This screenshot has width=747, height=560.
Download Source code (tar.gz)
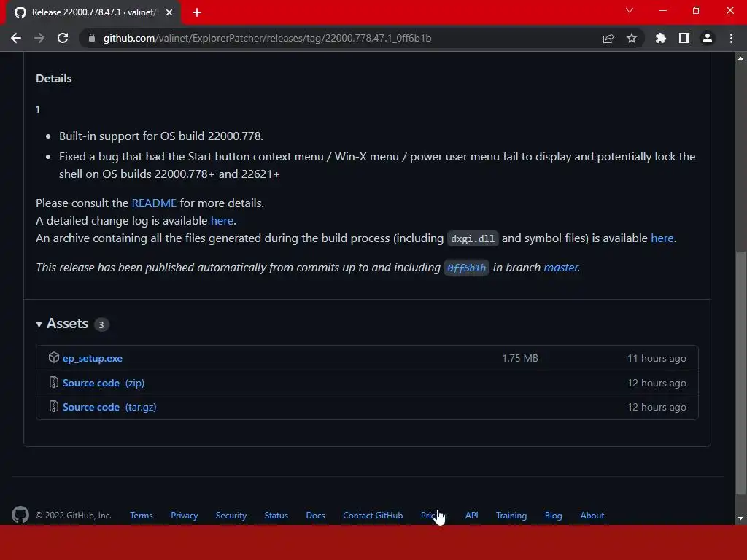[x=109, y=407]
